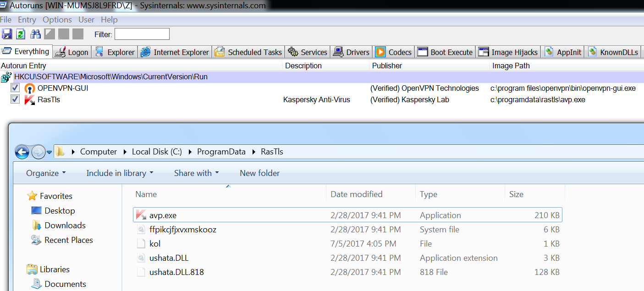Sort by the Size column header
Image resolution: width=644 pixels, height=291 pixels.
(x=535, y=194)
